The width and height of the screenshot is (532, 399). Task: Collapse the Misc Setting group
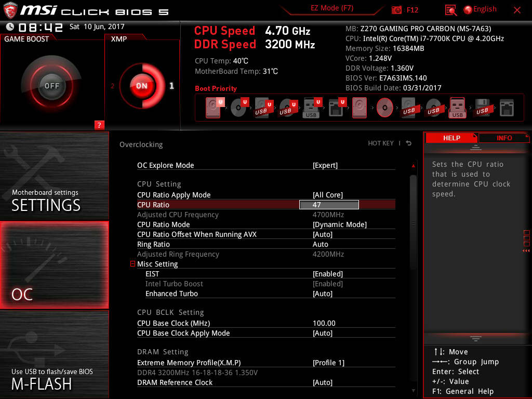tap(132, 263)
